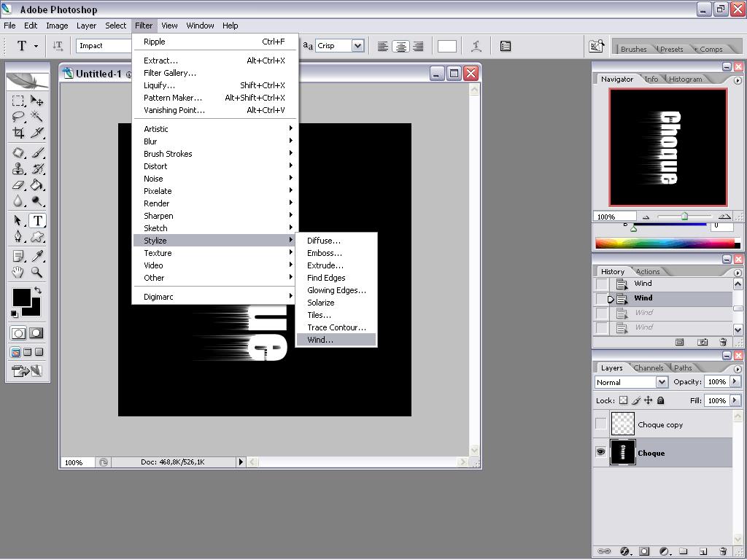Image resolution: width=747 pixels, height=560 pixels.
Task: Switch to the Actions tab
Action: point(648,271)
